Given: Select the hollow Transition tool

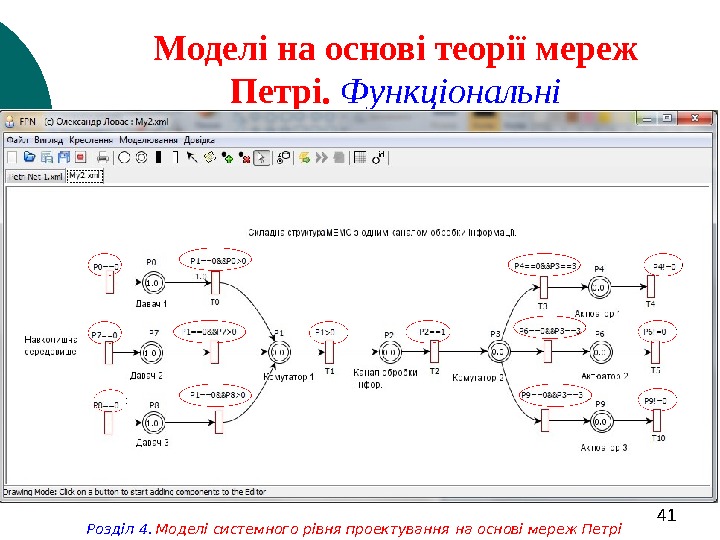Looking at the screenshot, I should point(176,158).
